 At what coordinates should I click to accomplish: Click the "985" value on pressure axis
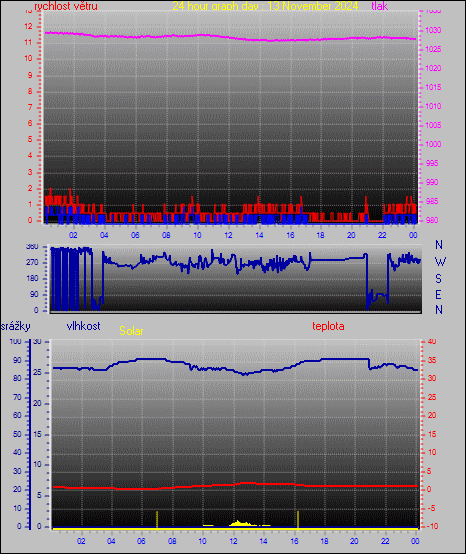(x=432, y=201)
